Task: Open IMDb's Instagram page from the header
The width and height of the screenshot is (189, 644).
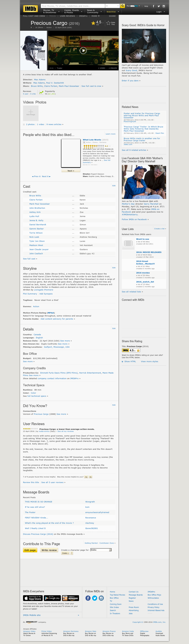Action: pos(164,6)
